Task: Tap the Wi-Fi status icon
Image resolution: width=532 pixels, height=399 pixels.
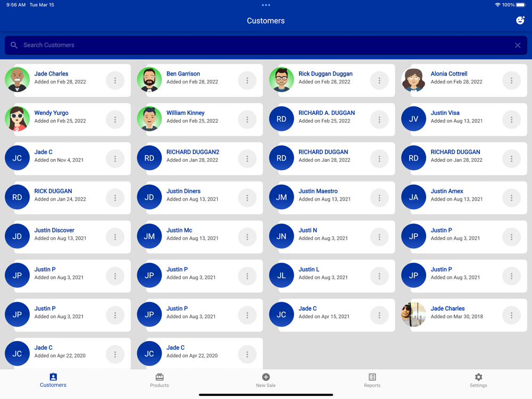Action: 498,5
